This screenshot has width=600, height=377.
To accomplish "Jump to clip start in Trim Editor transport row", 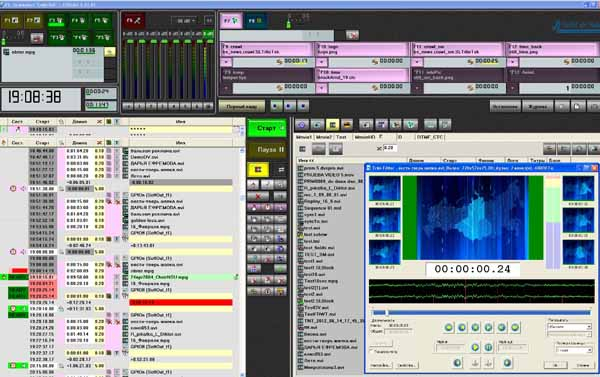I will click(x=449, y=327).
